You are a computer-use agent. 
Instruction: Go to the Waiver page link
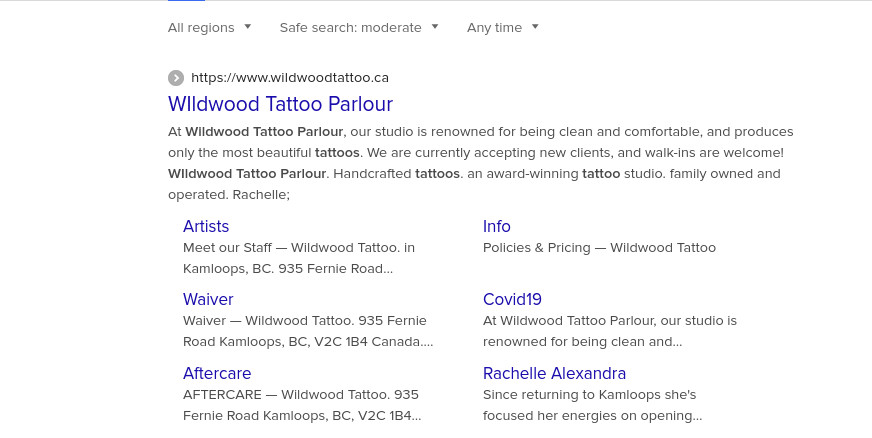click(208, 299)
